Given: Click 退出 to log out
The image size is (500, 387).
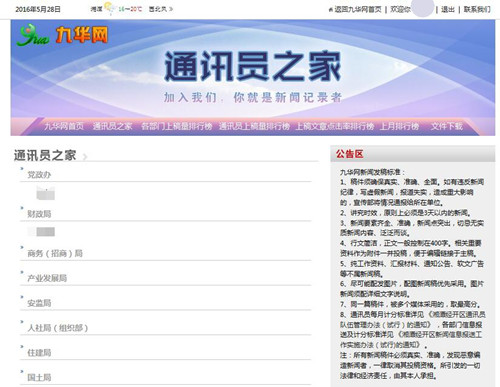Looking at the screenshot, I should click(x=448, y=9).
